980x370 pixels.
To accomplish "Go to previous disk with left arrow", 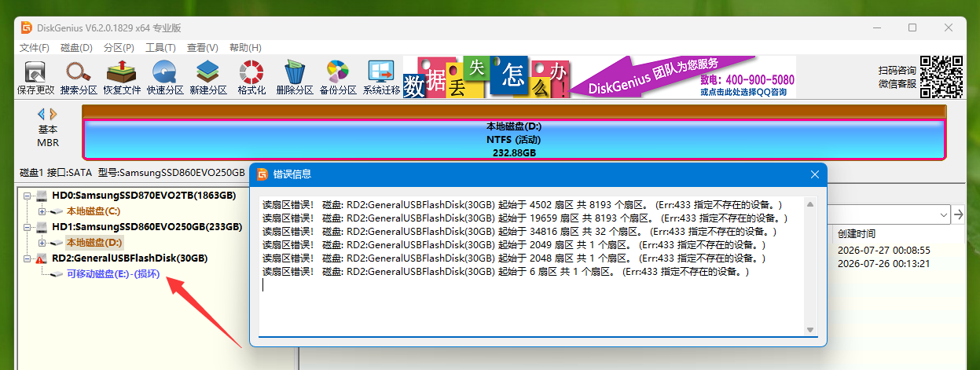I will (x=42, y=114).
